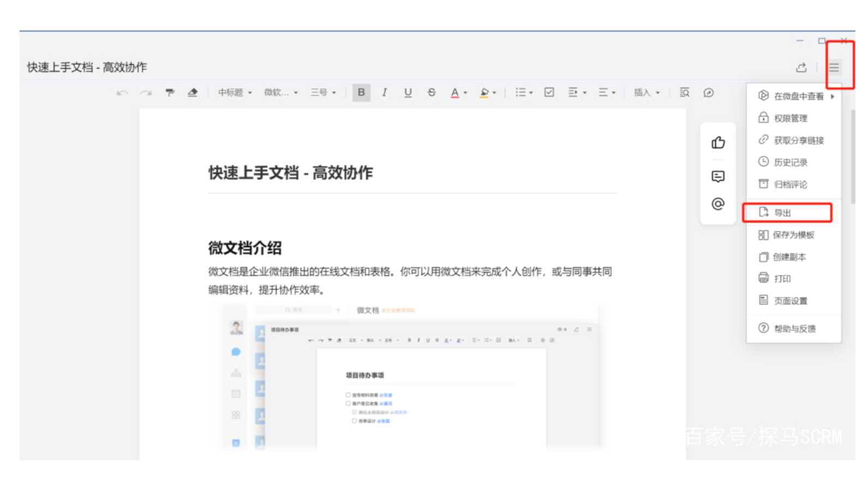
Task: Click the format painter icon
Action: tap(170, 93)
